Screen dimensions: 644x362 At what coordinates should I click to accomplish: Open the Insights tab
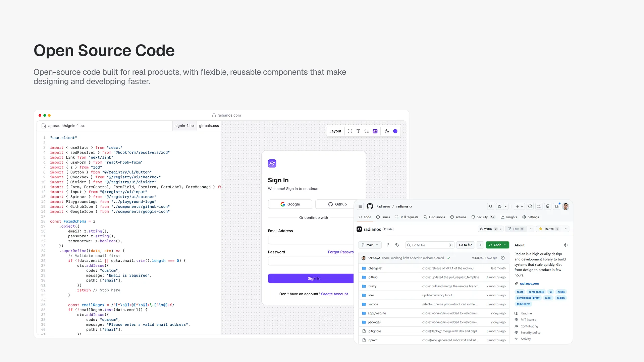(509, 217)
